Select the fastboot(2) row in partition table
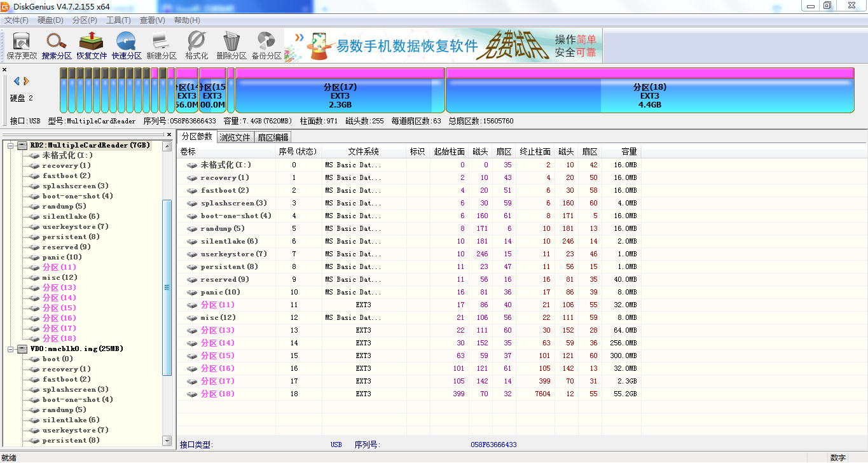 tap(410, 190)
